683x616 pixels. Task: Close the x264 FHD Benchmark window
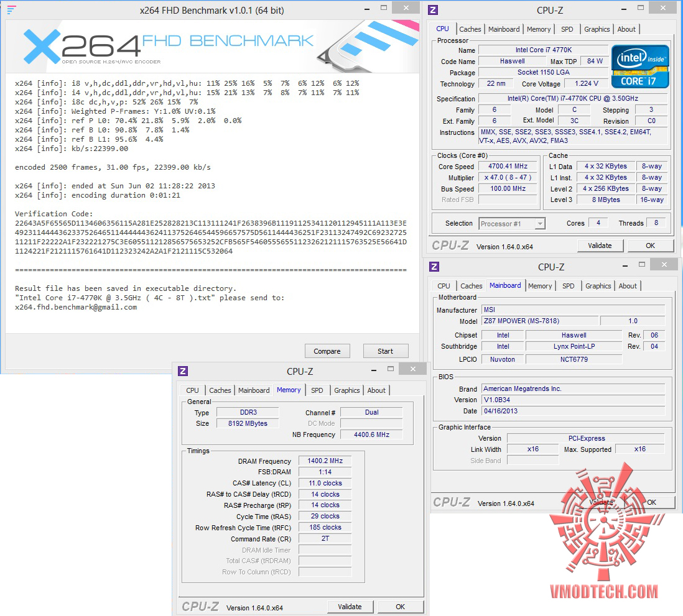click(x=406, y=7)
